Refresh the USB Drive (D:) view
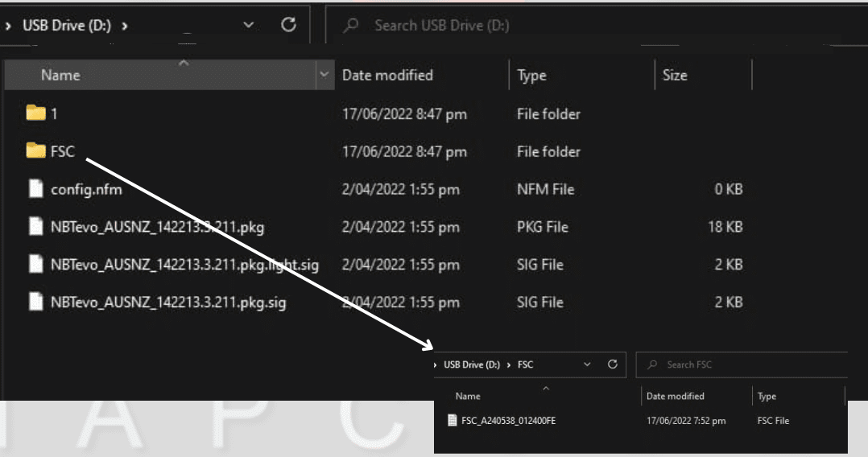This screenshot has height=457, width=868. pyautogui.click(x=288, y=25)
